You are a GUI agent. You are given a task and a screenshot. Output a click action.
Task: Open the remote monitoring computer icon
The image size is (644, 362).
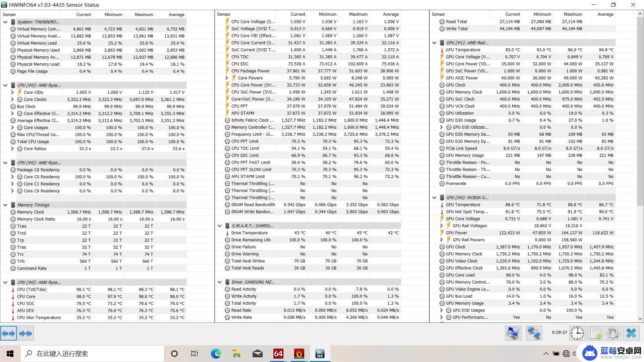[x=513, y=333]
